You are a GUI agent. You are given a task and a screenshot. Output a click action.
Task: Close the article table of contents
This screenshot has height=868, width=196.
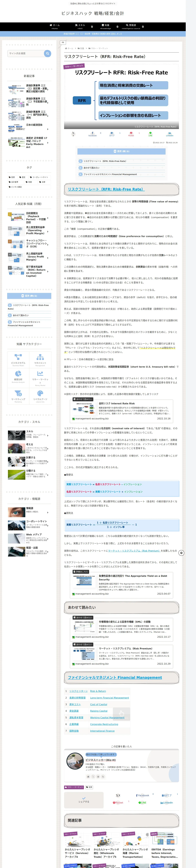click(122, 151)
